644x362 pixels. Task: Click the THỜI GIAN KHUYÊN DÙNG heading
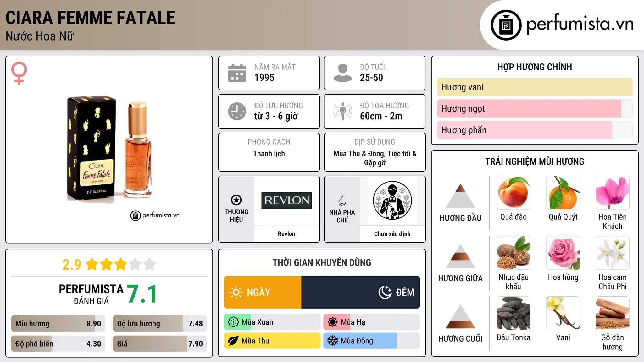(322, 262)
